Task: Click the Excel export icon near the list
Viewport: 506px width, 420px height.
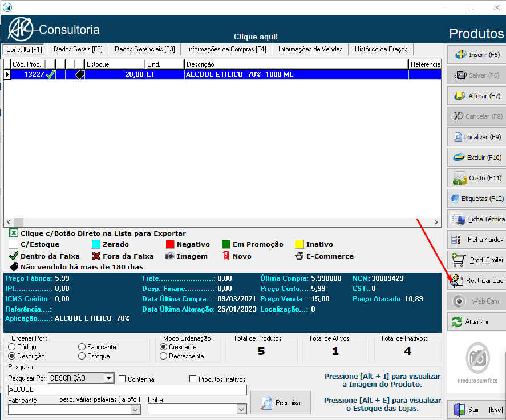Action: click(13, 233)
